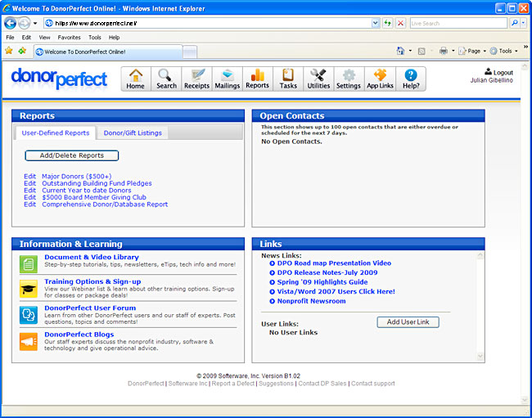Screen dimensions: 532x418
Task: Click the browser Home house icon
Action: click(400, 51)
